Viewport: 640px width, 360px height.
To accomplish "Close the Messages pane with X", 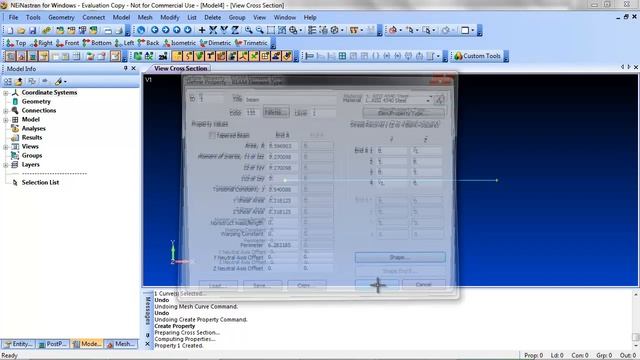I will pyautogui.click(x=148, y=344).
